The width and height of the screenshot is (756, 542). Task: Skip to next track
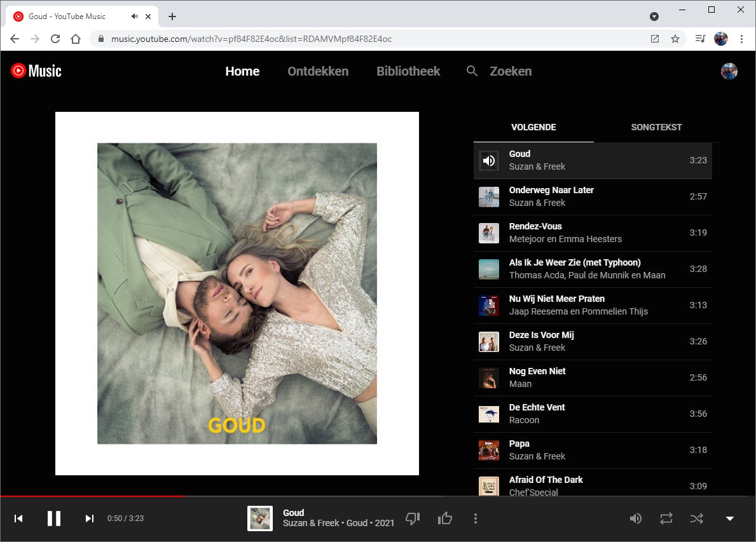[89, 518]
